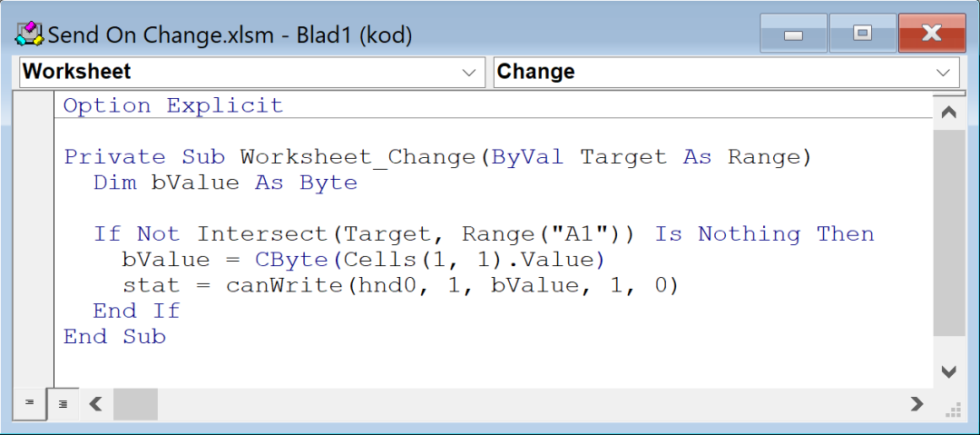Click the margin indicator bar beside End If
This screenshot has height=435, width=980.
click(x=34, y=311)
